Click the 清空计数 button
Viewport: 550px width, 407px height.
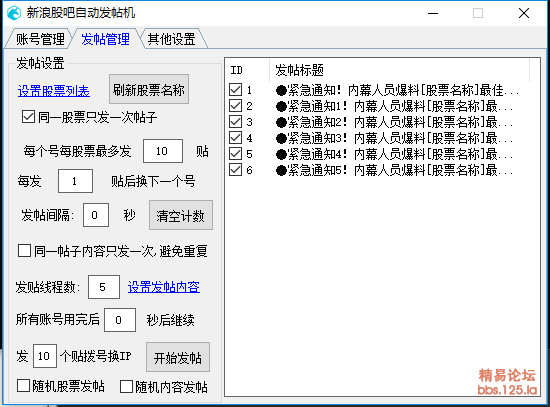tap(181, 215)
